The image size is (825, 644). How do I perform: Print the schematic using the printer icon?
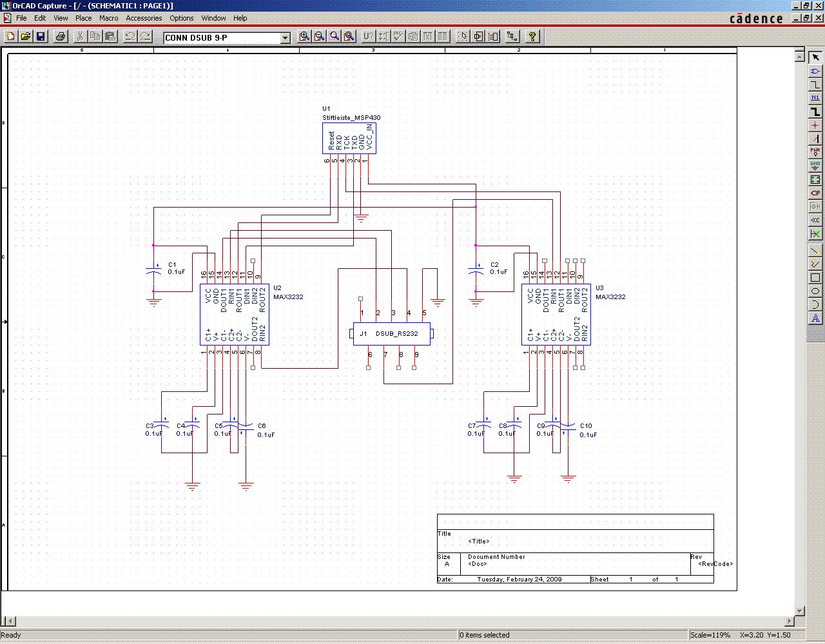[61, 37]
